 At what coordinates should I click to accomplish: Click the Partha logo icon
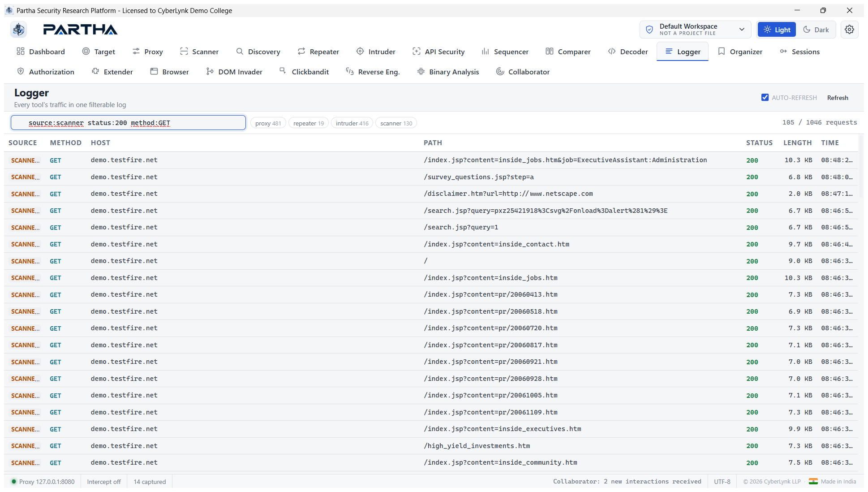click(x=19, y=30)
